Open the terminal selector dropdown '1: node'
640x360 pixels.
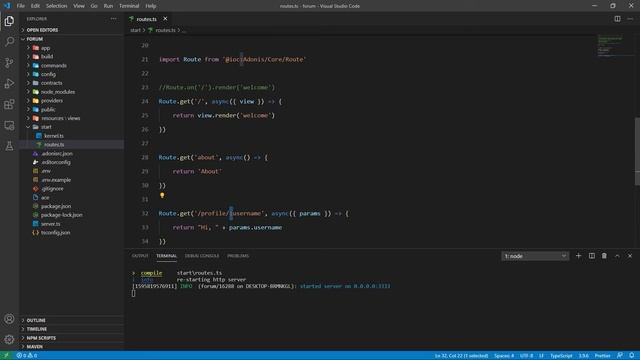click(535, 256)
